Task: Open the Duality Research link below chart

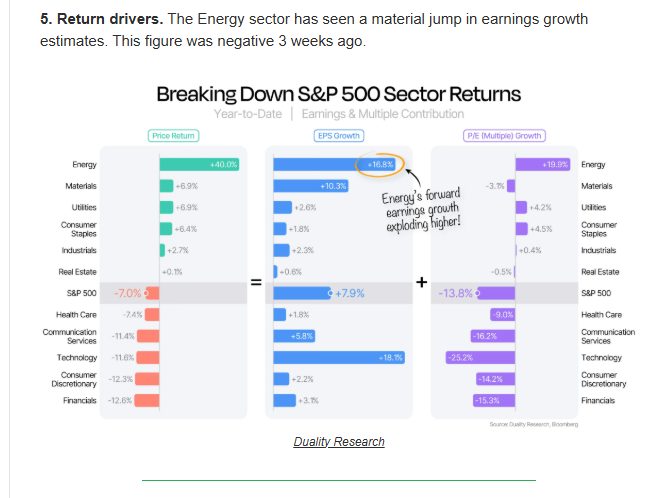Action: pos(338,442)
